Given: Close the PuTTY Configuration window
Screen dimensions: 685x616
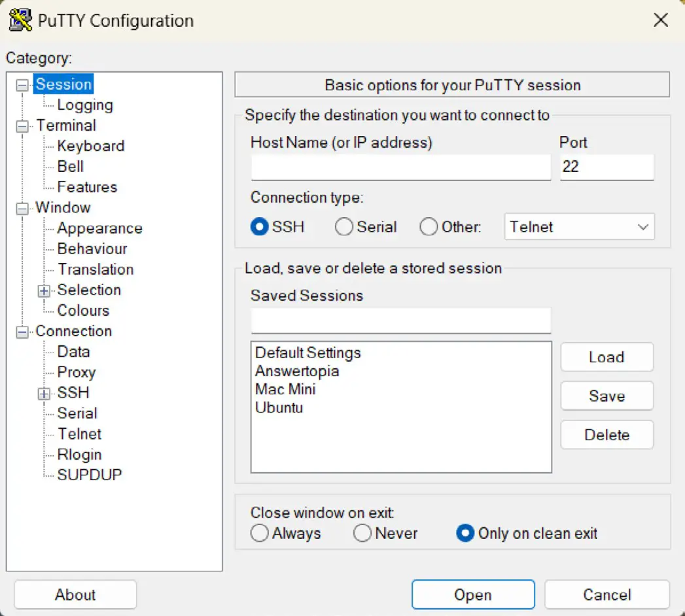Looking at the screenshot, I should click(661, 20).
